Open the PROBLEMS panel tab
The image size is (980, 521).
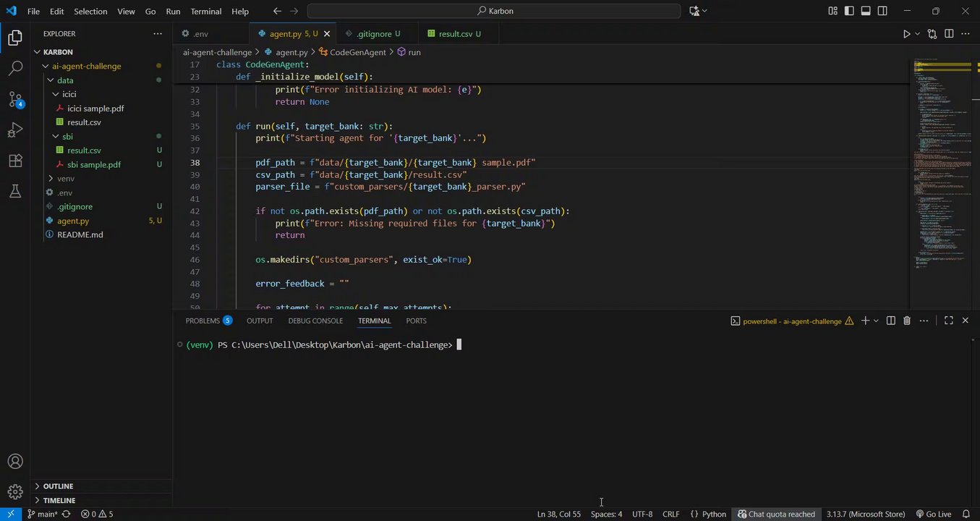(208, 321)
